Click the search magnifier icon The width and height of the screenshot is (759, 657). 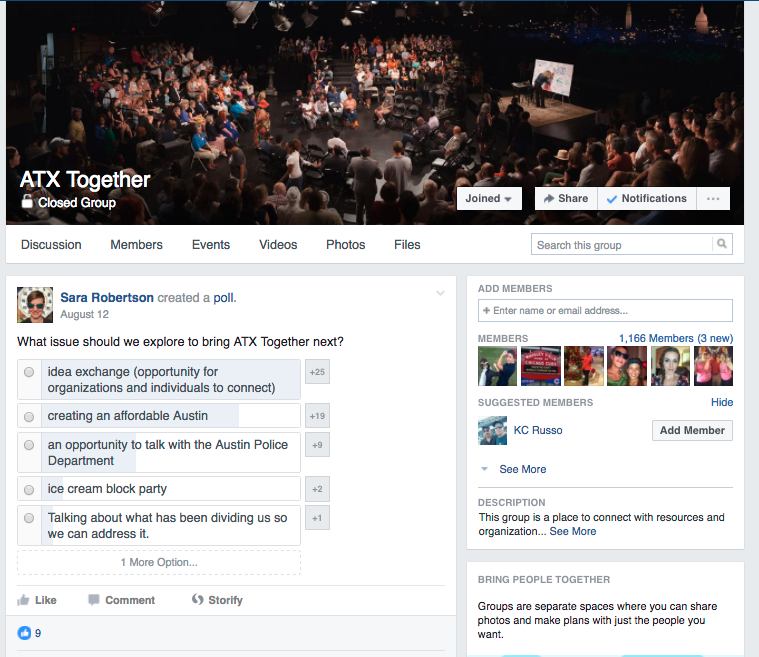(x=722, y=244)
